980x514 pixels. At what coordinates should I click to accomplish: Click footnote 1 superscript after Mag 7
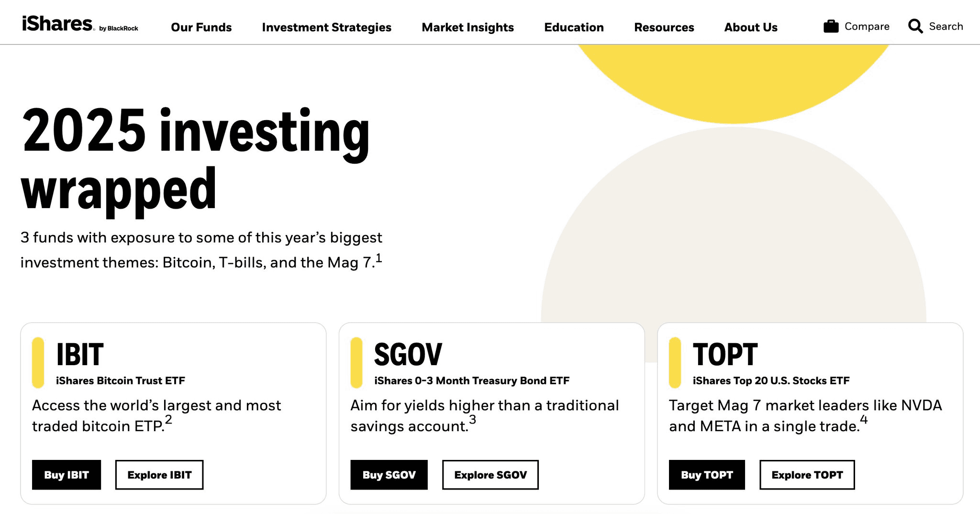[379, 258]
